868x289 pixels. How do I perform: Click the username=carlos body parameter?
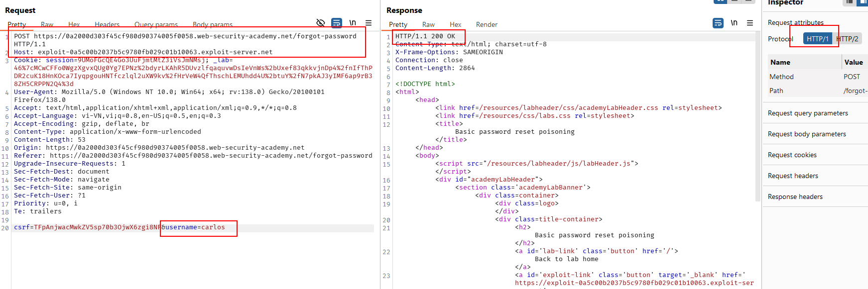(x=195, y=227)
